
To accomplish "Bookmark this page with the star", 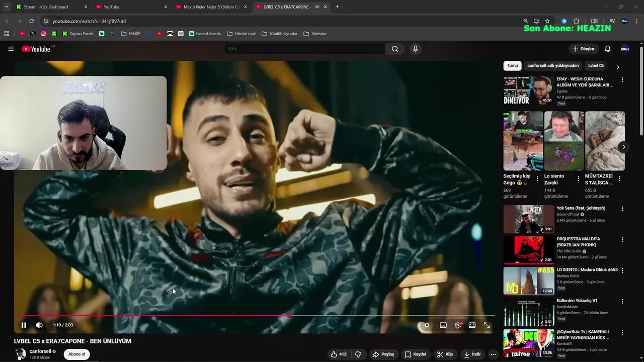I will (x=547, y=21).
